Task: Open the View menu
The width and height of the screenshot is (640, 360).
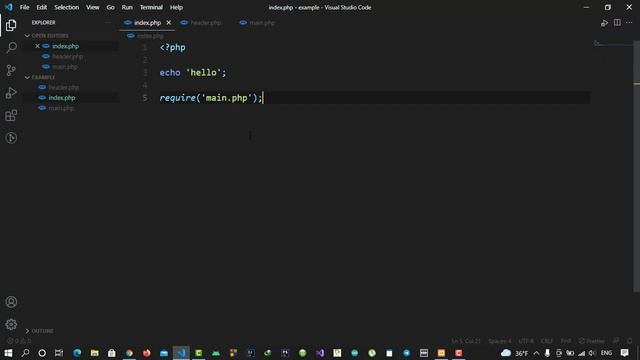Action: tap(93, 7)
